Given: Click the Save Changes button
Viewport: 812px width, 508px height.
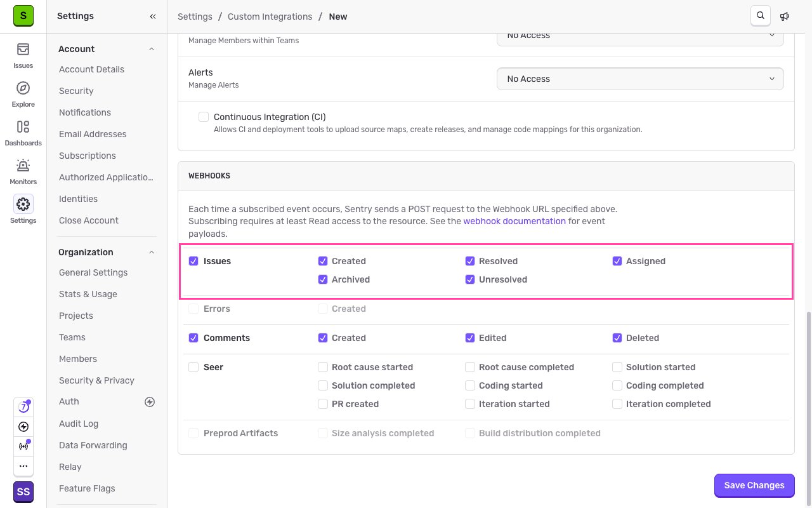Looking at the screenshot, I should pos(754,485).
